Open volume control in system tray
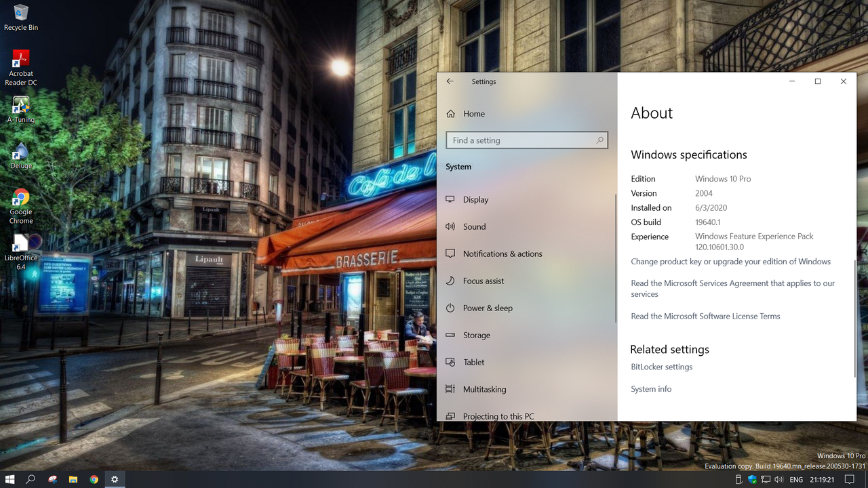Image resolution: width=868 pixels, height=488 pixels. click(x=778, y=479)
